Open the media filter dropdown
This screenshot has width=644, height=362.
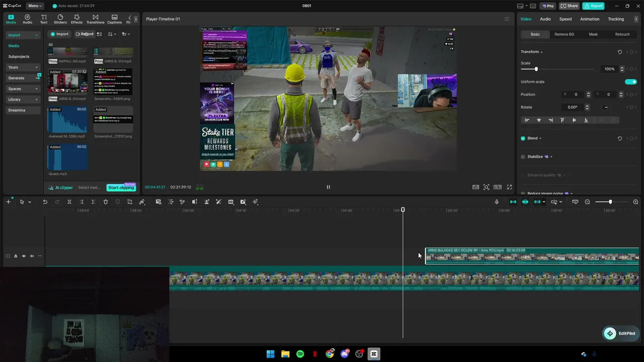point(125,34)
